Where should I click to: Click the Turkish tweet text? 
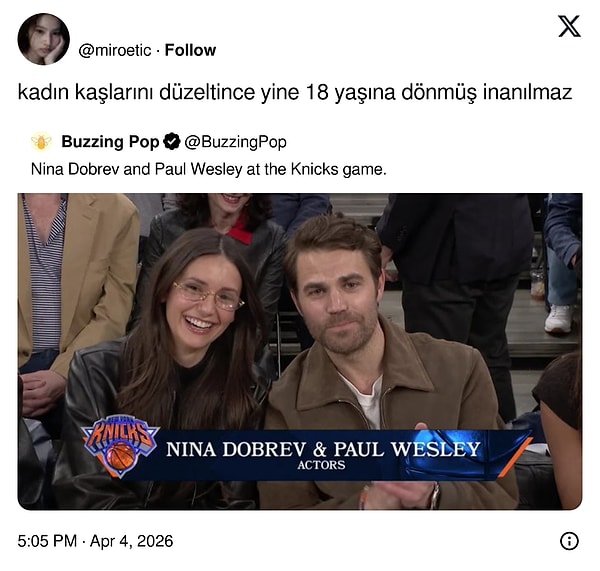pyautogui.click(x=295, y=92)
